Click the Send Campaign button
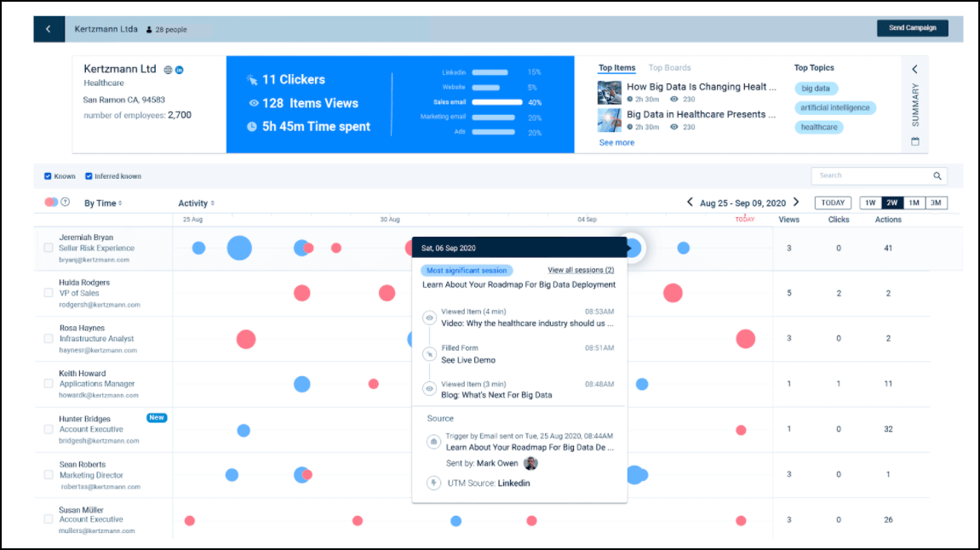 (912, 28)
